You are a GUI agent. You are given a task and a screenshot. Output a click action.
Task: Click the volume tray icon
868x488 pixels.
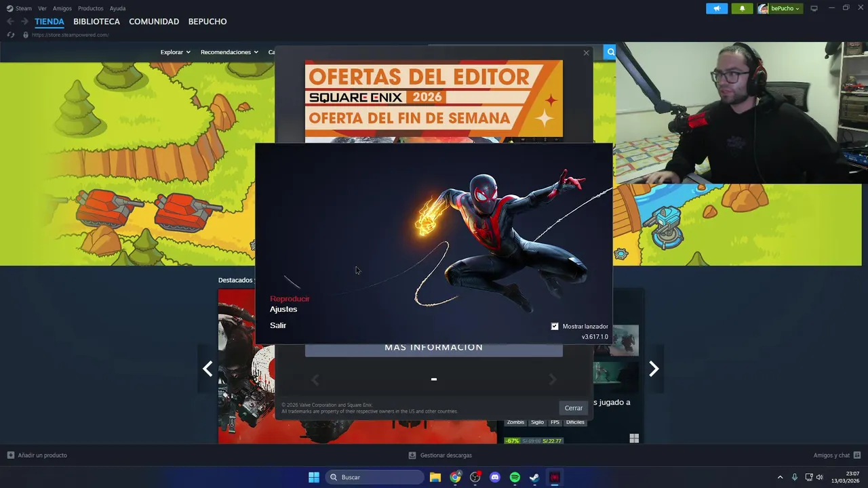pyautogui.click(x=820, y=477)
